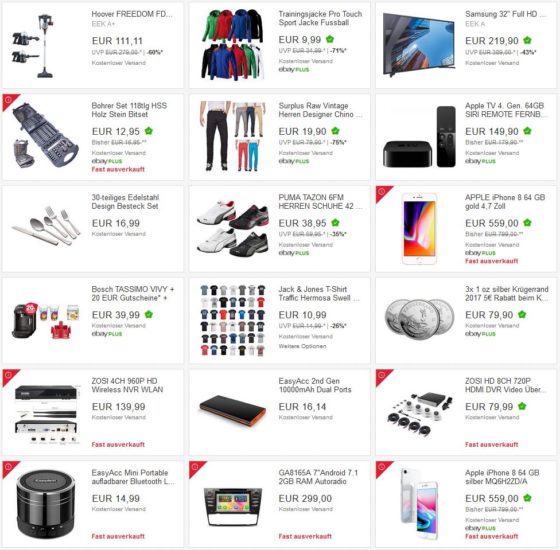Click the EasyAcc power bank product image
The width and height of the screenshot is (560, 550).
(233, 410)
